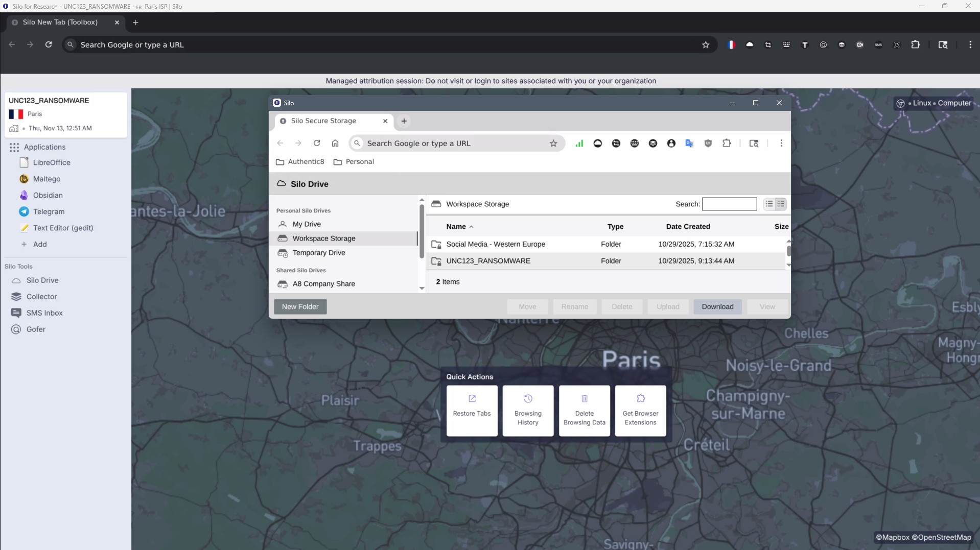Image resolution: width=980 pixels, height=550 pixels.
Task: Click inside the Search field above the file list
Action: pos(730,204)
